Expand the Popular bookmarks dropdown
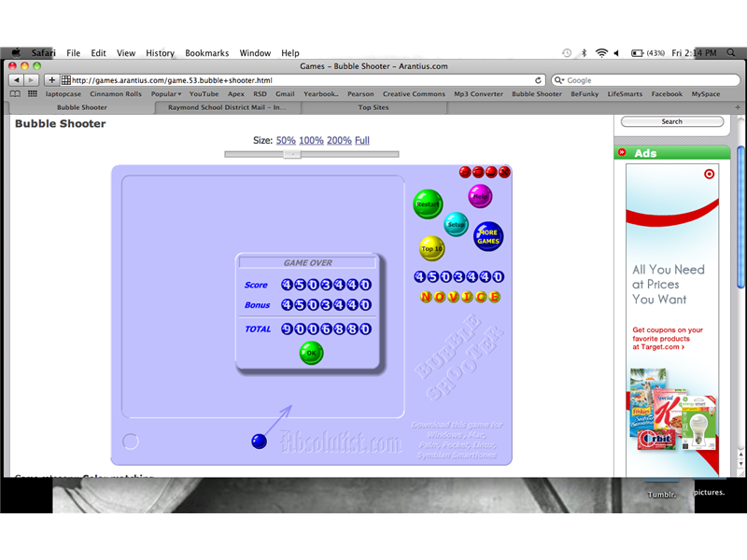 166,94
